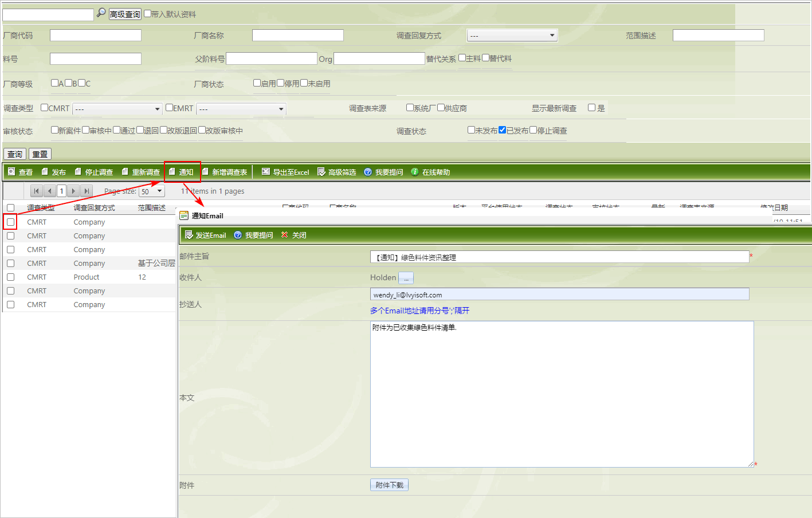Open the EMRT version dropdown
The width and height of the screenshot is (812, 518).
pos(241,109)
